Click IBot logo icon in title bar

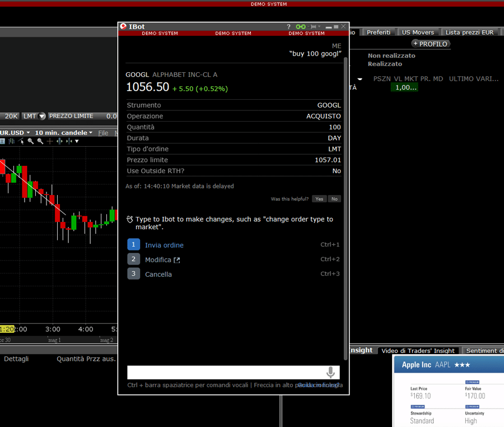pyautogui.click(x=123, y=26)
